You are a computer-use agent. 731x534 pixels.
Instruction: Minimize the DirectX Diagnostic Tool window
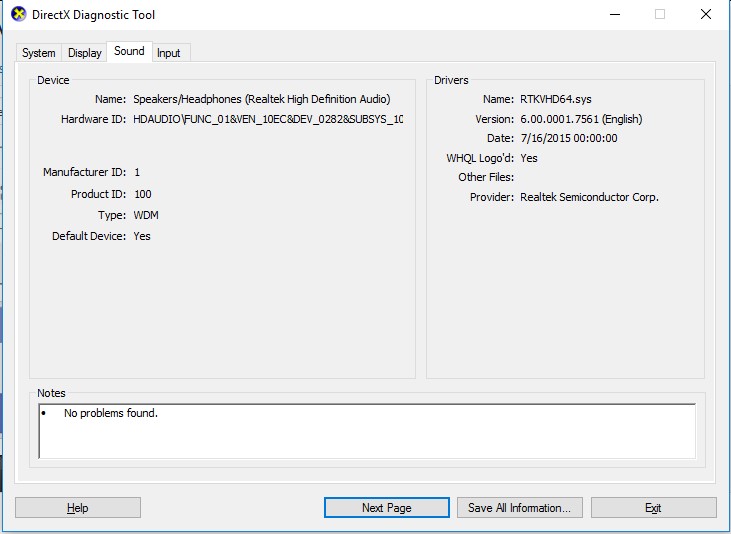615,14
